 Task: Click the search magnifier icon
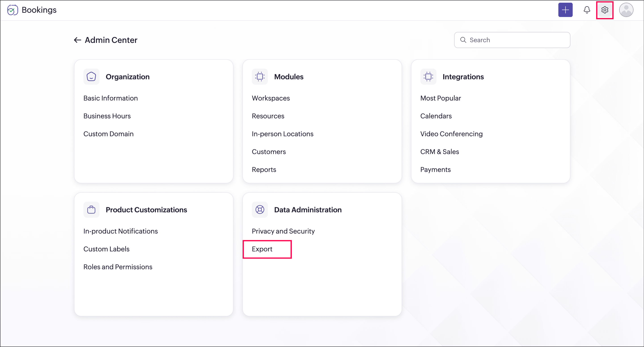click(463, 40)
